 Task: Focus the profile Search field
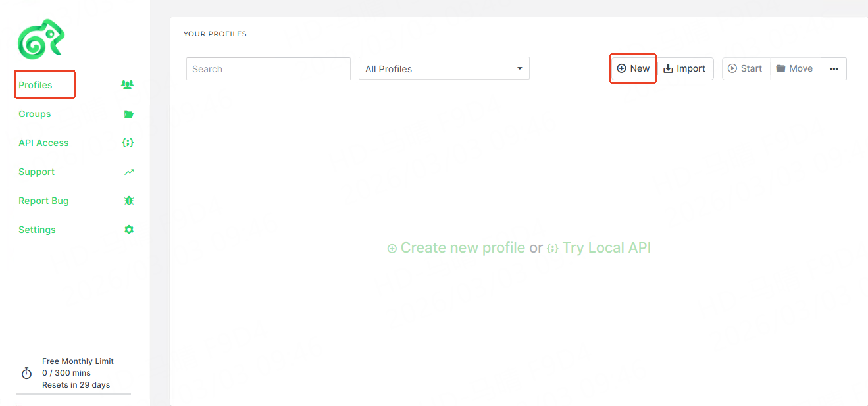(268, 69)
